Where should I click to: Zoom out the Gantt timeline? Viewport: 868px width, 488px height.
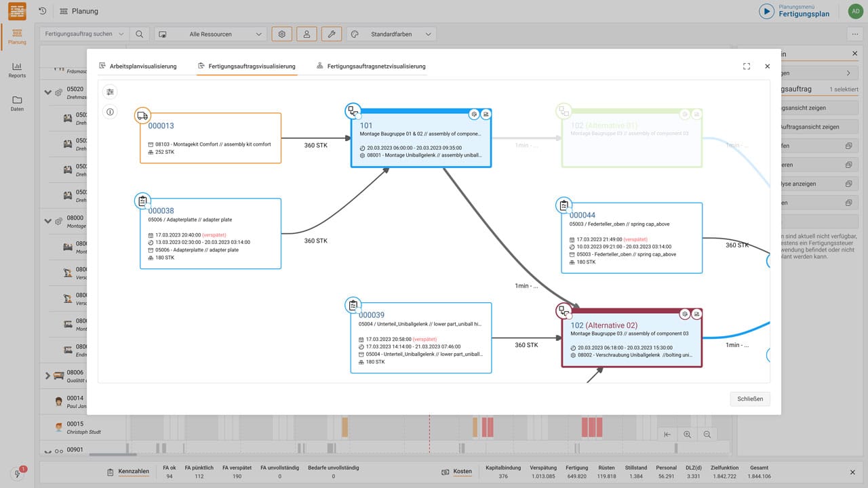707,434
